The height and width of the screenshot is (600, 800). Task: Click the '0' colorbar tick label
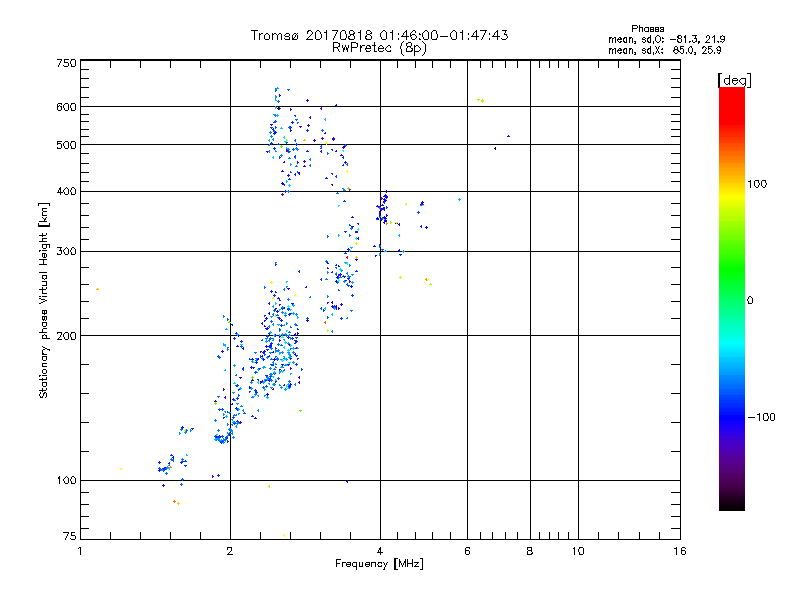pyautogui.click(x=750, y=301)
